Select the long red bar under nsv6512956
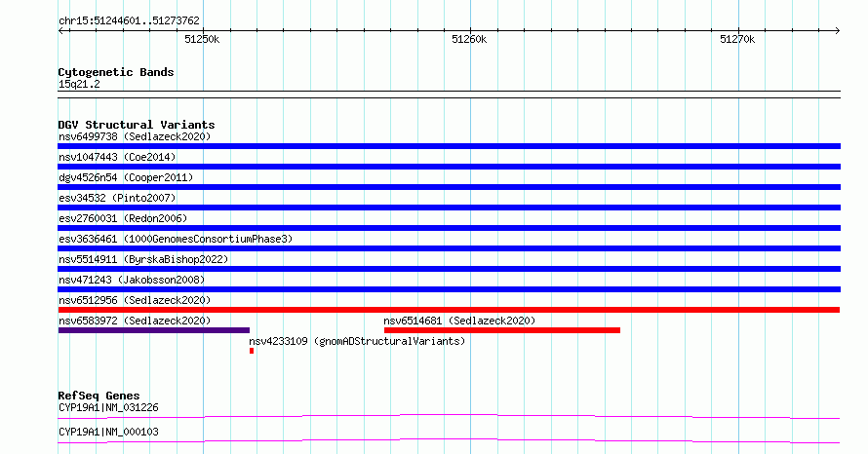The width and height of the screenshot is (868, 454). click(449, 310)
